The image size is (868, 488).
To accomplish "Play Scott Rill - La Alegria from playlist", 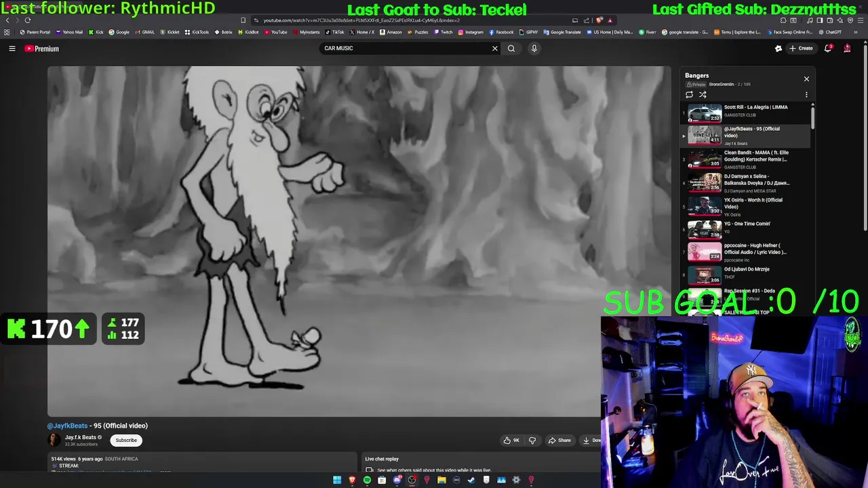I will pyautogui.click(x=745, y=112).
